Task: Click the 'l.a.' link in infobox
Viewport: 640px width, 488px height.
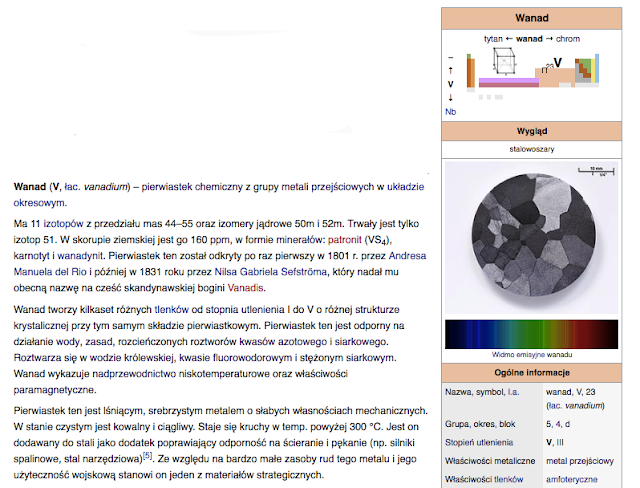Action: tap(513, 392)
